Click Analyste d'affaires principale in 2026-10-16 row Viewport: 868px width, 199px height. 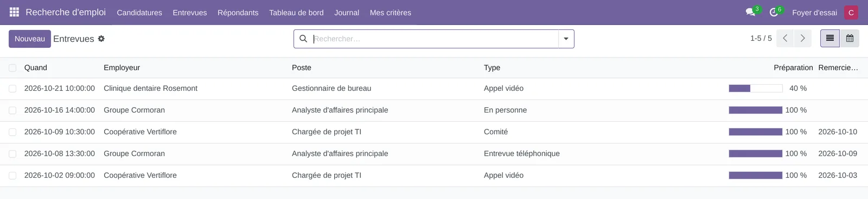pyautogui.click(x=340, y=110)
